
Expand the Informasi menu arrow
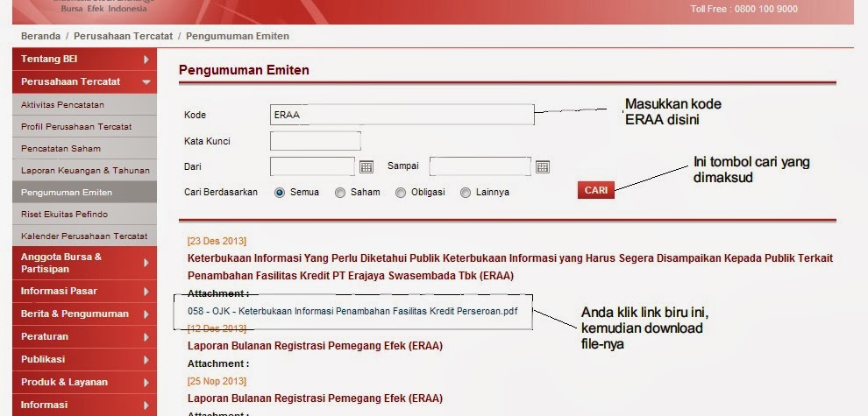[146, 405]
